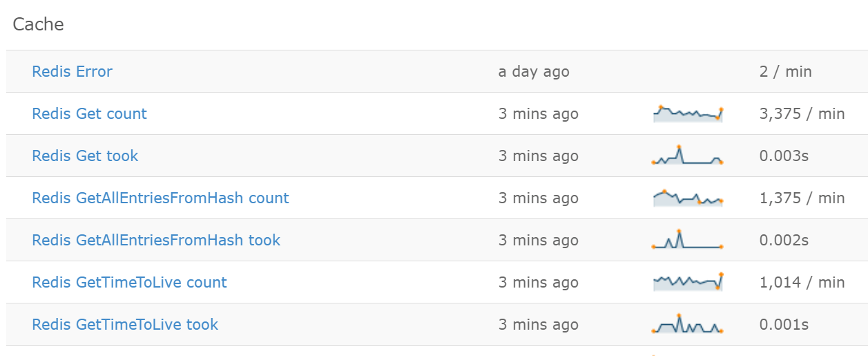Click the 'a day ago' timestamp
Viewport: 868px width, 356px height.
point(534,71)
